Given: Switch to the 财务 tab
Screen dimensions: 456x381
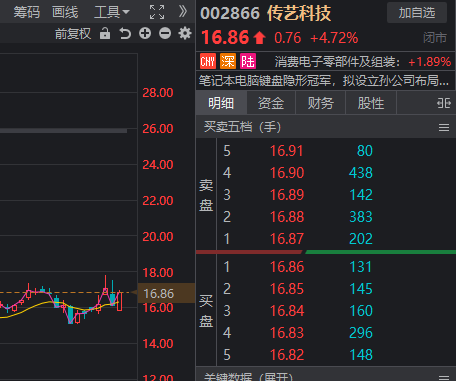Looking at the screenshot, I should (321, 103).
